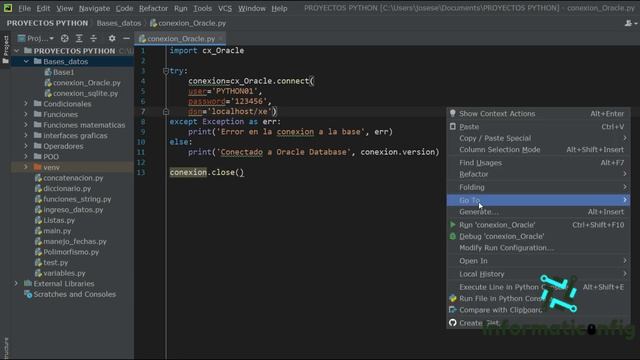Expand the venv folder
640x360 pixels.
tap(26, 167)
